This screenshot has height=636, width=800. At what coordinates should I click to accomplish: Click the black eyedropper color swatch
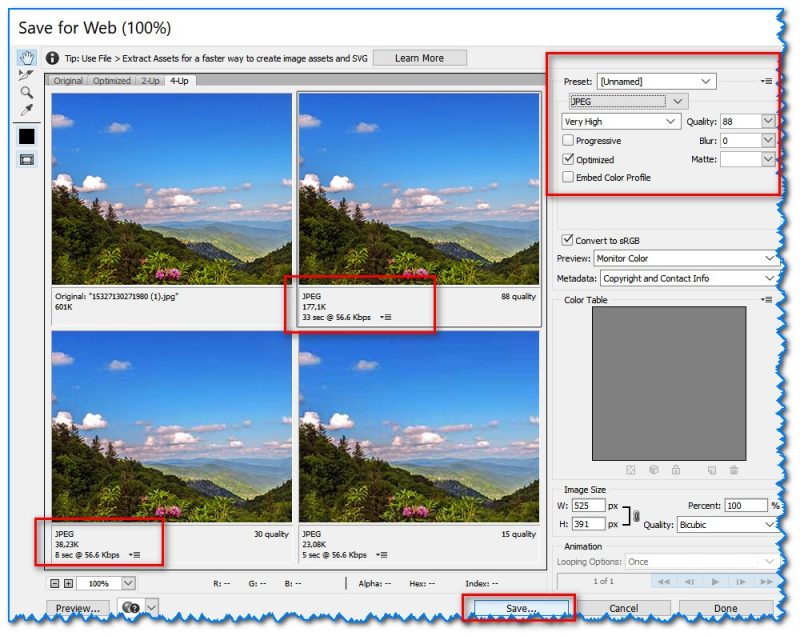[x=26, y=136]
